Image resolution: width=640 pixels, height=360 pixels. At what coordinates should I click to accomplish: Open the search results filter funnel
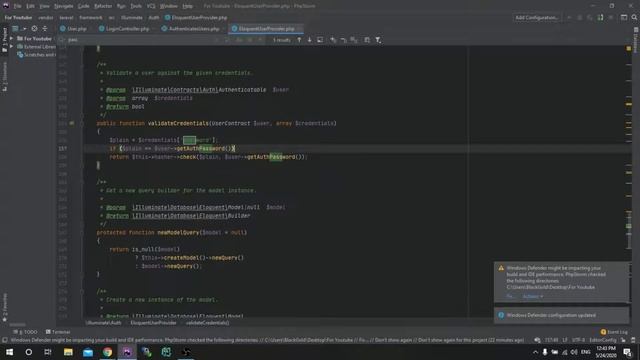coord(378,40)
